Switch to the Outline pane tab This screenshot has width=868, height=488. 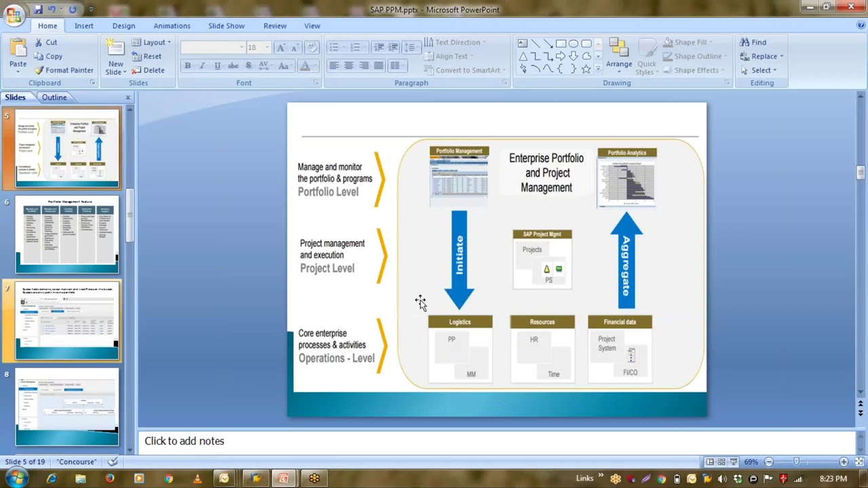54,97
